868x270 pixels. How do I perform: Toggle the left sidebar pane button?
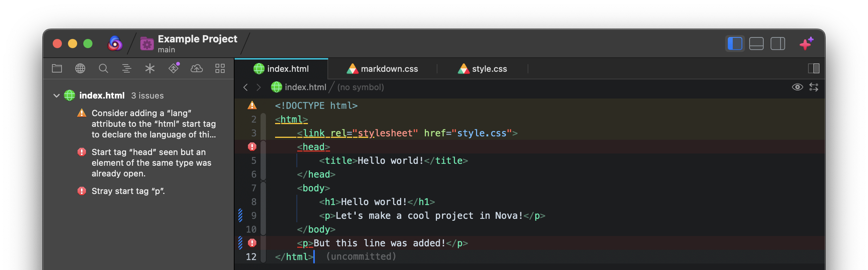click(735, 44)
